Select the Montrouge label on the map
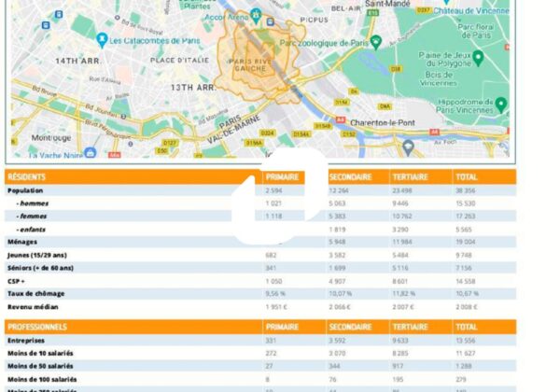560x392 pixels. coord(51,137)
